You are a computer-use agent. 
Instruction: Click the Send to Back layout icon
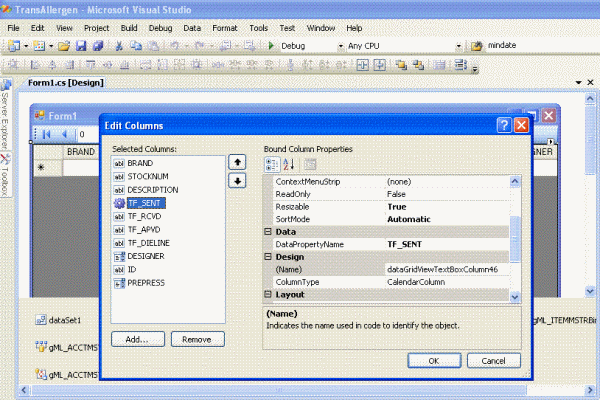click(418, 65)
